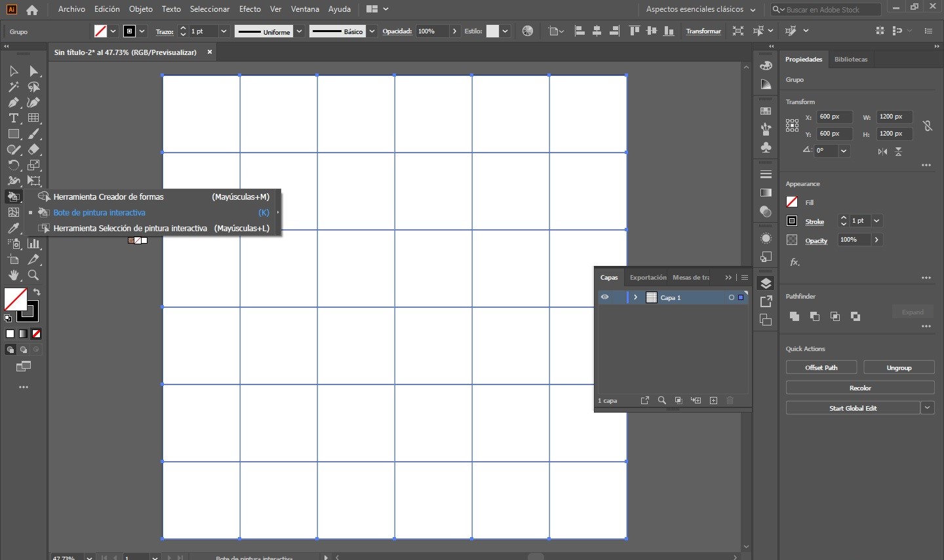Expand the Capa 1 layer

pyautogui.click(x=635, y=297)
